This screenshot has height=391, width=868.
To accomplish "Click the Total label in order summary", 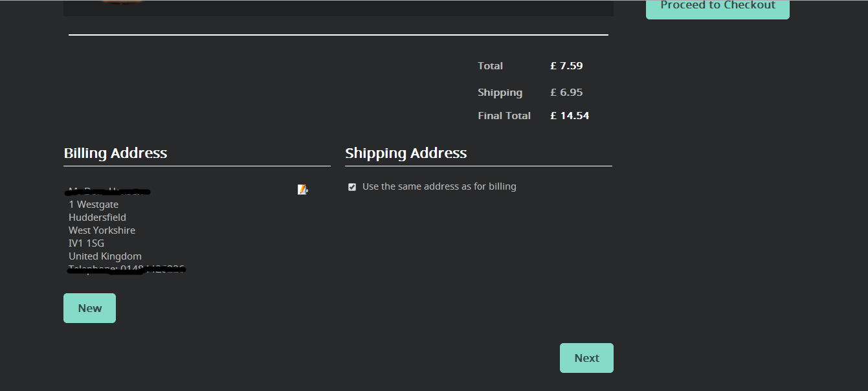I will pos(490,66).
